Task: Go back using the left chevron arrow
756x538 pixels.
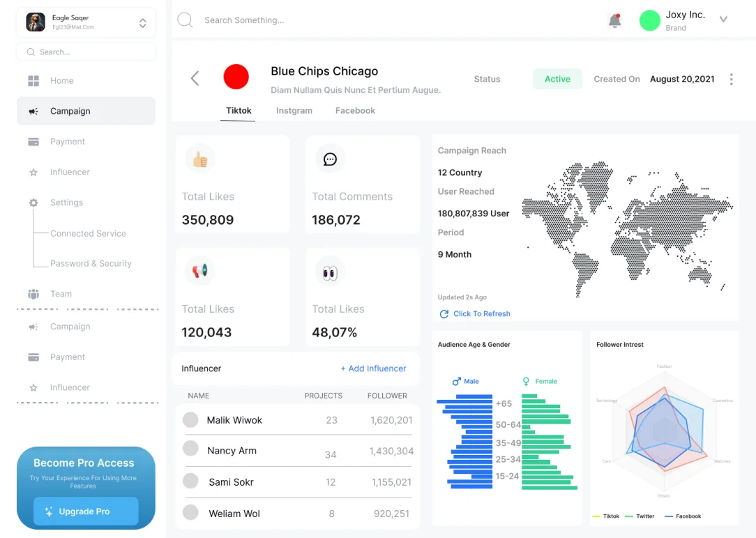Action: click(195, 78)
